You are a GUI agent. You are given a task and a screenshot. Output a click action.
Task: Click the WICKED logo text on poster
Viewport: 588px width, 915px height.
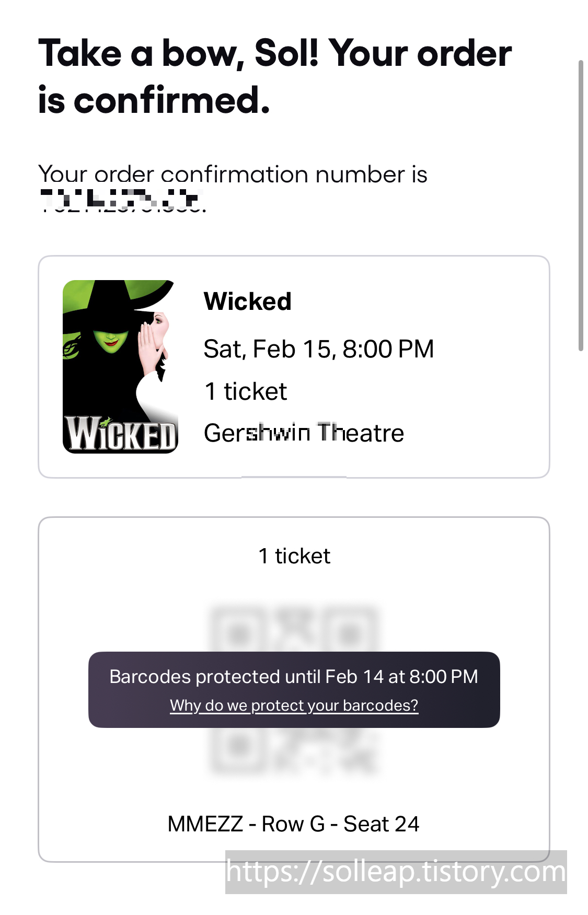pyautogui.click(x=120, y=434)
